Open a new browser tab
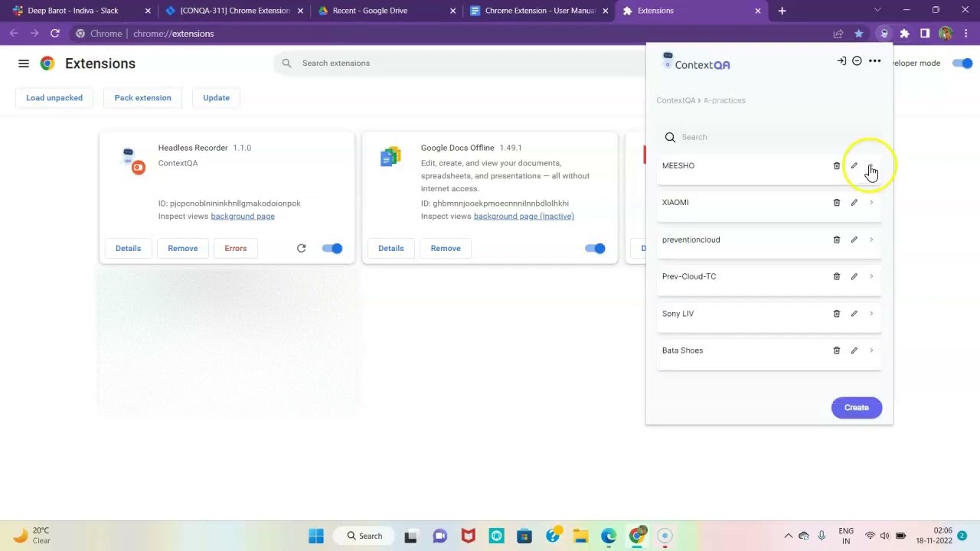Image resolution: width=980 pixels, height=551 pixels. [782, 11]
